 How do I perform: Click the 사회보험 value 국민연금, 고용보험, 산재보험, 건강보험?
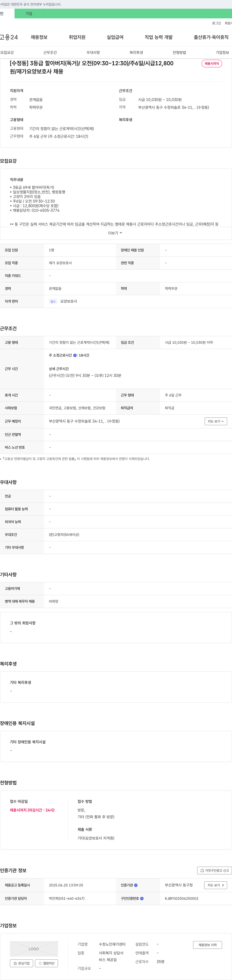click(77, 408)
